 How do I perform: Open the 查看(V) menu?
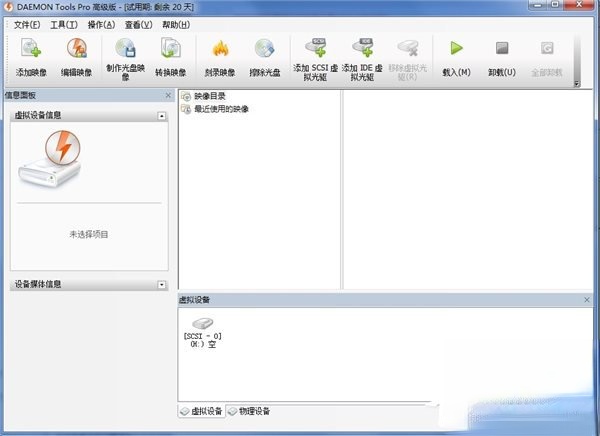pyautogui.click(x=138, y=25)
